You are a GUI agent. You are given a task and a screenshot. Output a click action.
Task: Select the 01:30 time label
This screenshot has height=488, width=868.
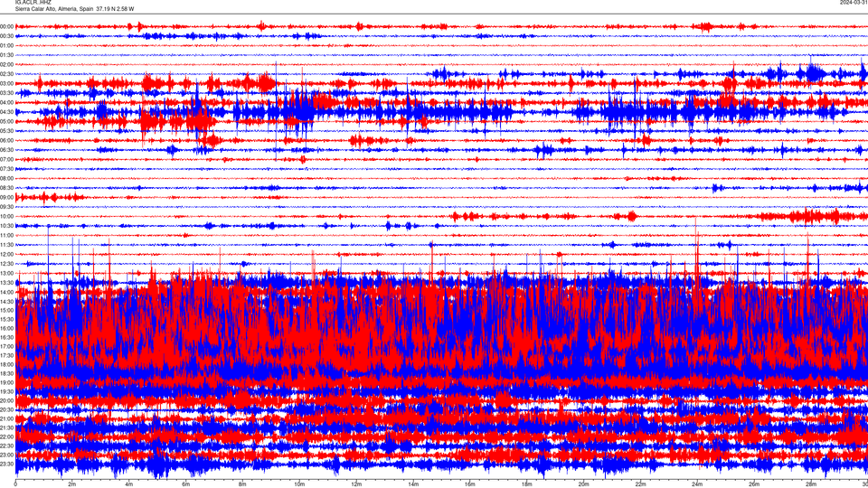pos(7,55)
